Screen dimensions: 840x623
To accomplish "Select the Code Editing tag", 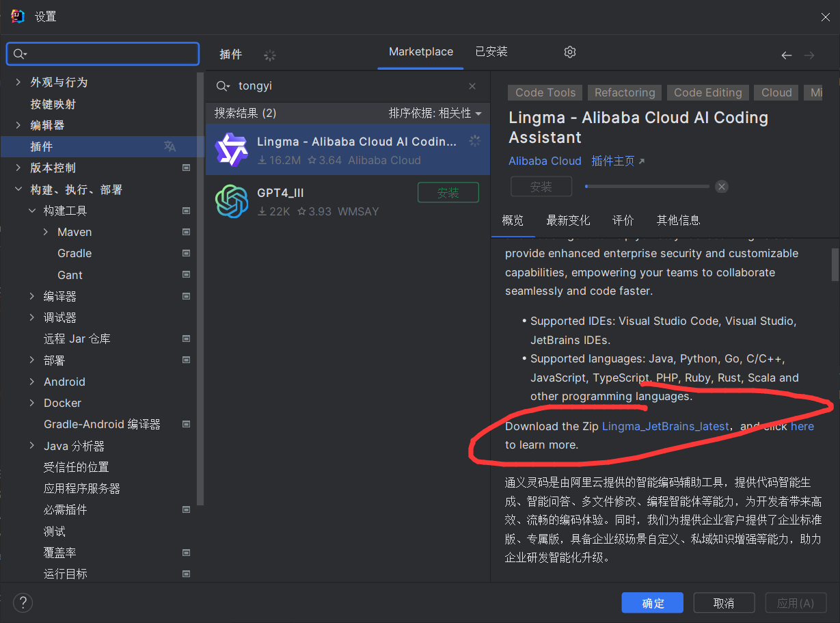I will (x=707, y=92).
